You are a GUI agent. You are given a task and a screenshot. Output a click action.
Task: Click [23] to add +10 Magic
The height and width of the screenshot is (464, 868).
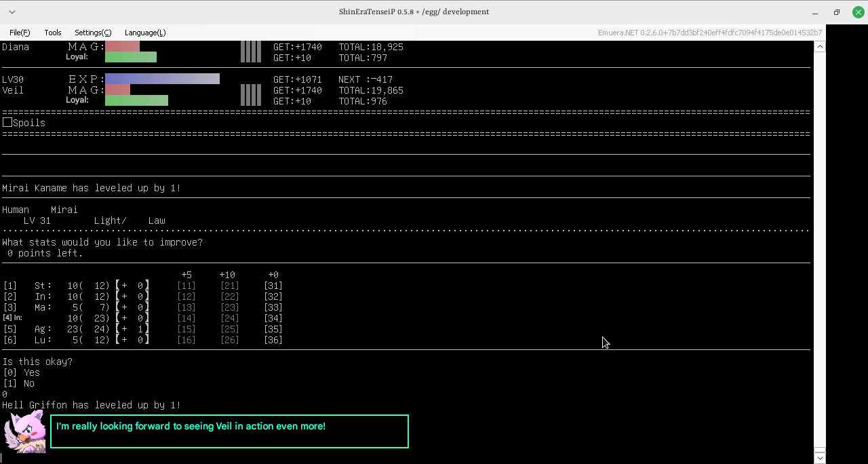click(230, 307)
